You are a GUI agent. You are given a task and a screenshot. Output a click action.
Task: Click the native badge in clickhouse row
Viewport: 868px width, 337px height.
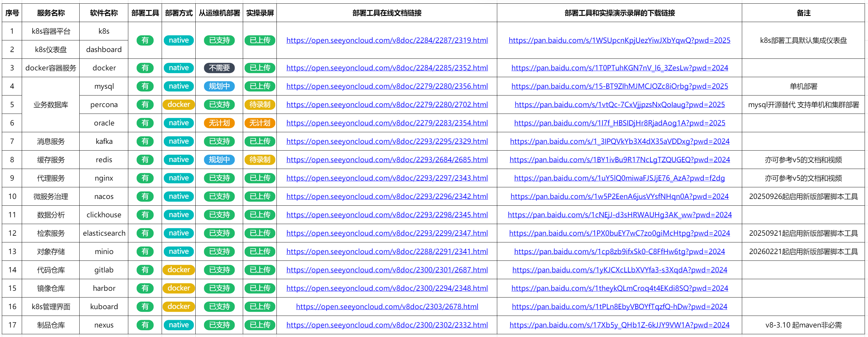(178, 215)
